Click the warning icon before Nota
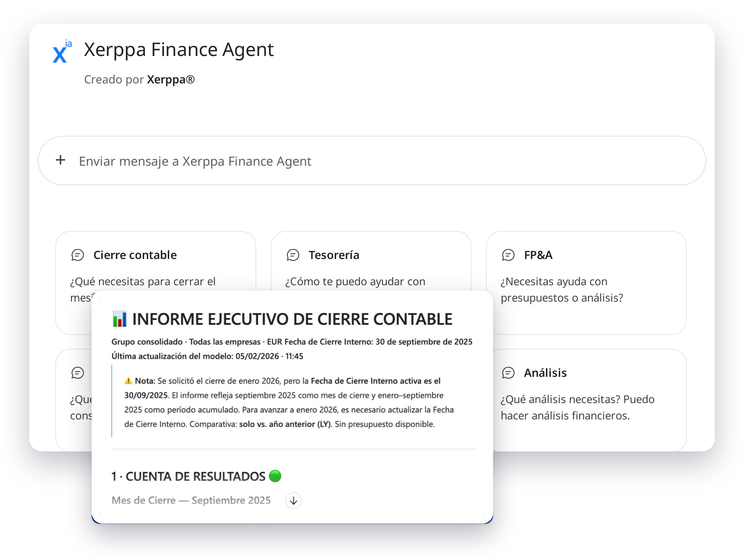The image size is (744, 560). pyautogui.click(x=128, y=381)
